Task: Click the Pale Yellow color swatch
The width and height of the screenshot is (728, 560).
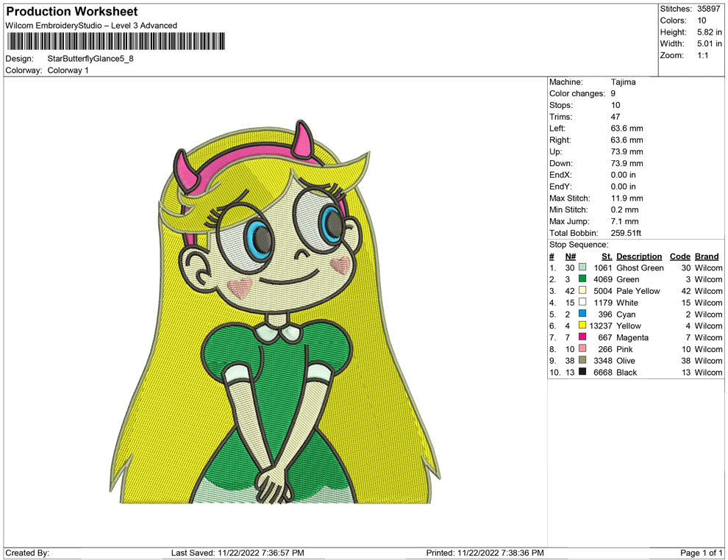Action: (582, 290)
